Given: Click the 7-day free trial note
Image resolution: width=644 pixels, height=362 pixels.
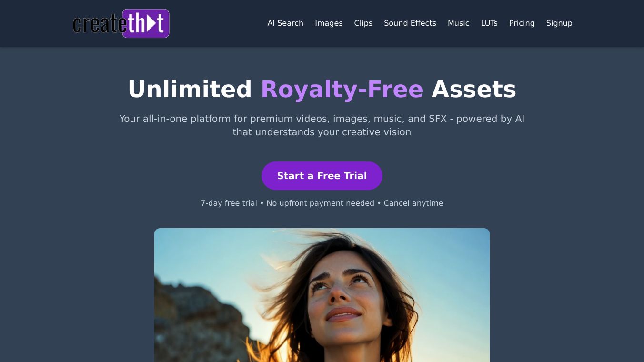Looking at the screenshot, I should tap(229, 203).
